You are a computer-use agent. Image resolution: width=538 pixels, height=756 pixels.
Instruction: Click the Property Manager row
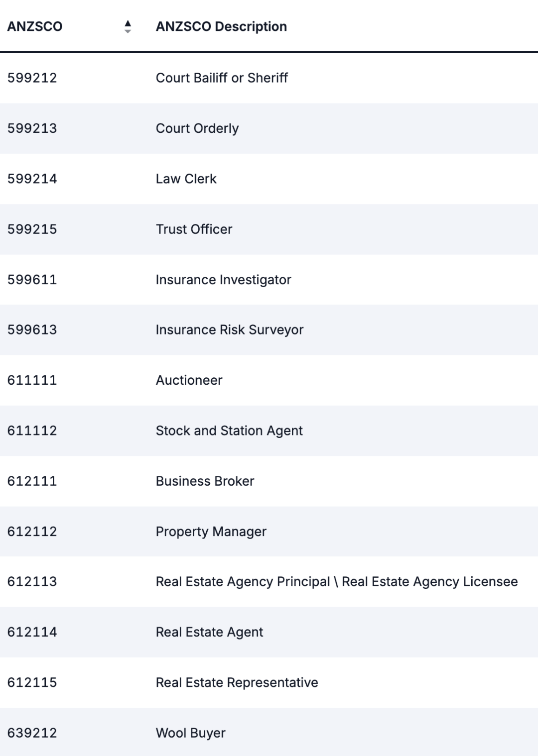[269, 532]
